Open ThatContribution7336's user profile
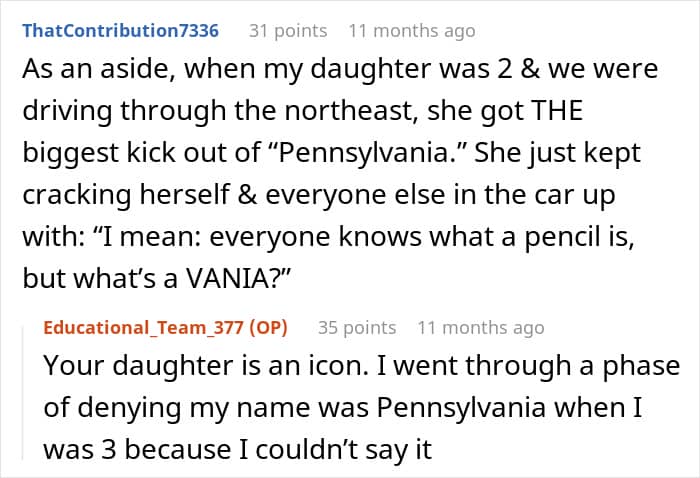Image resolution: width=700 pixels, height=478 pixels. pos(120,31)
